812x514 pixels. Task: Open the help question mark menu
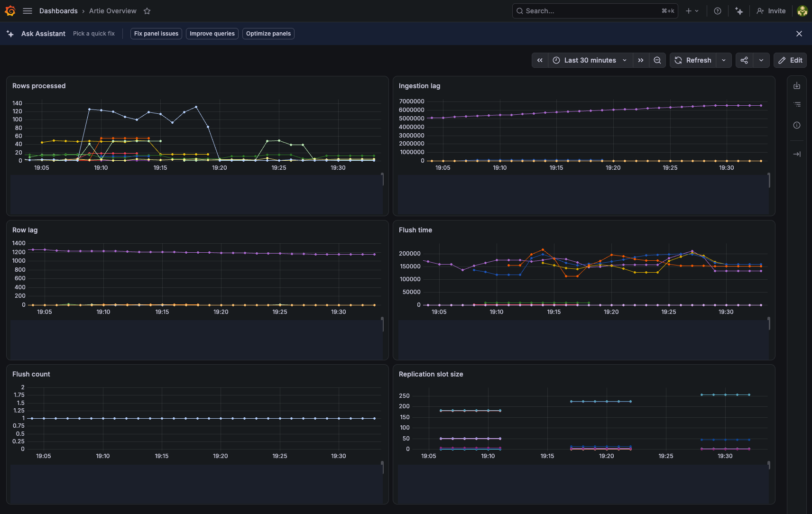718,11
